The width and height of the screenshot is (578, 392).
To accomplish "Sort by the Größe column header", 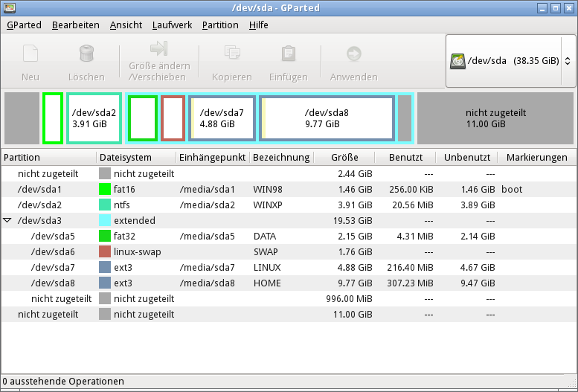I will point(344,158).
